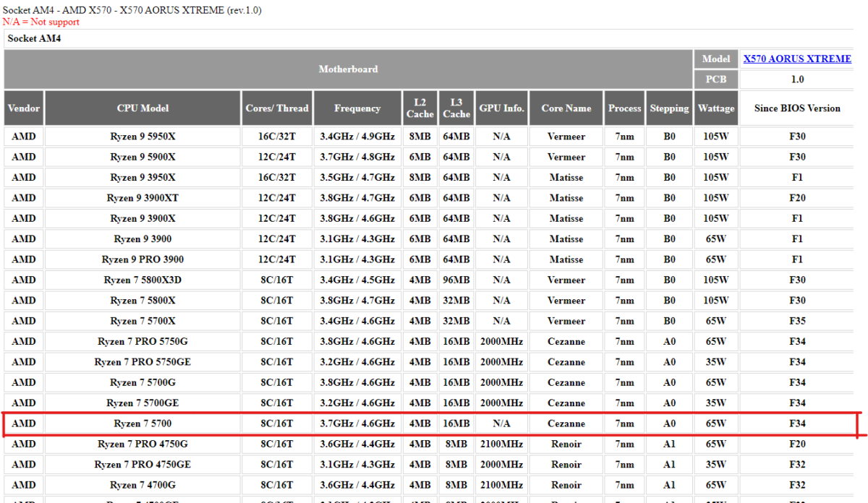Select the Ryzen 9 5950X cell
This screenshot has height=503, width=868.
pyautogui.click(x=142, y=137)
